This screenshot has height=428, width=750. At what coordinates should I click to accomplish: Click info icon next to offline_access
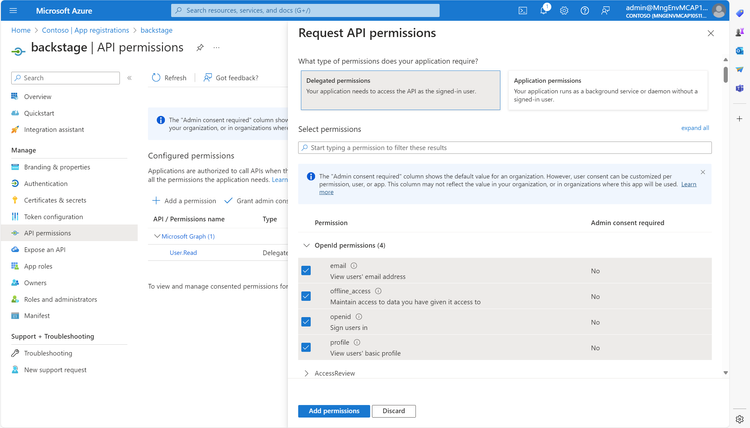[378, 291]
